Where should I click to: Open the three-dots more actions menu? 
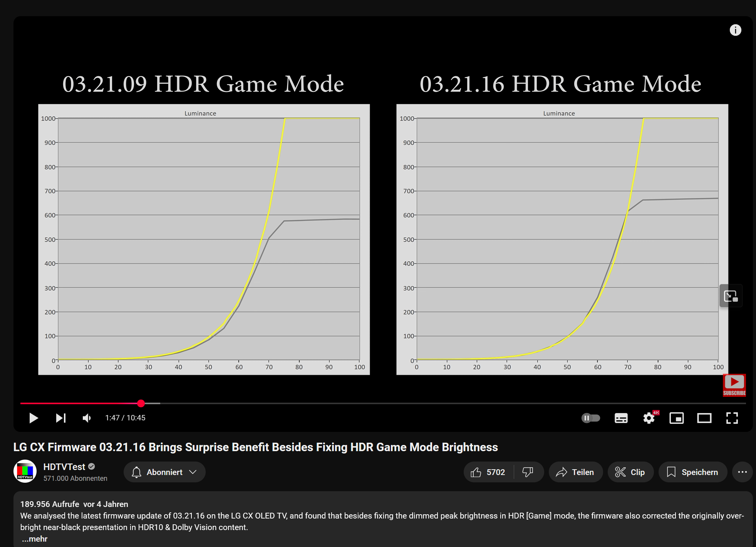point(742,472)
